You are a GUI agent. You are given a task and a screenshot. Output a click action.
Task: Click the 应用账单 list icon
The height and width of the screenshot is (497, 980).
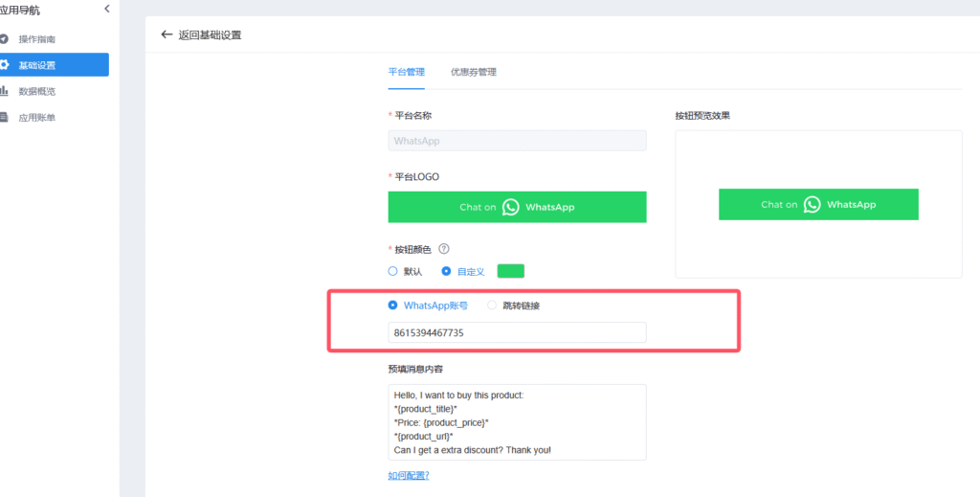[x=5, y=118]
